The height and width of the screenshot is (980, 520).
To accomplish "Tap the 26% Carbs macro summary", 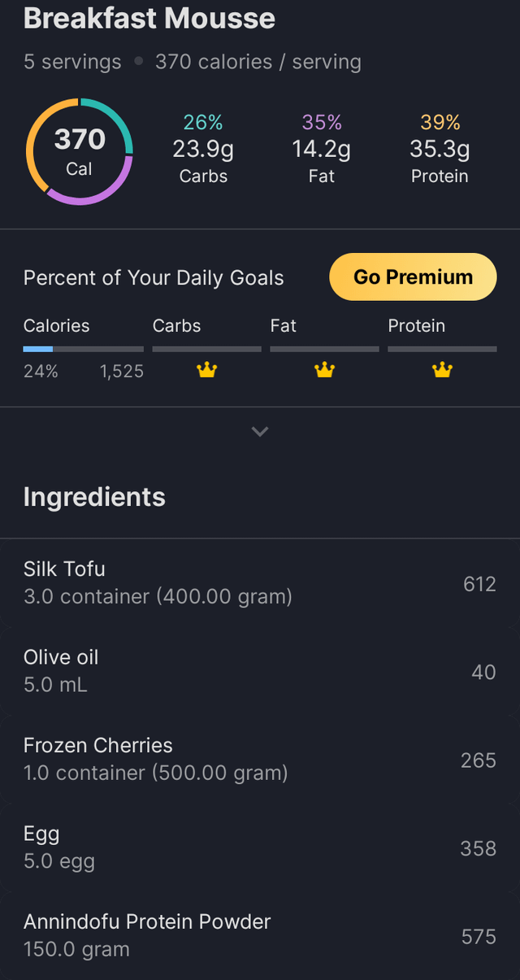I will pos(203,150).
